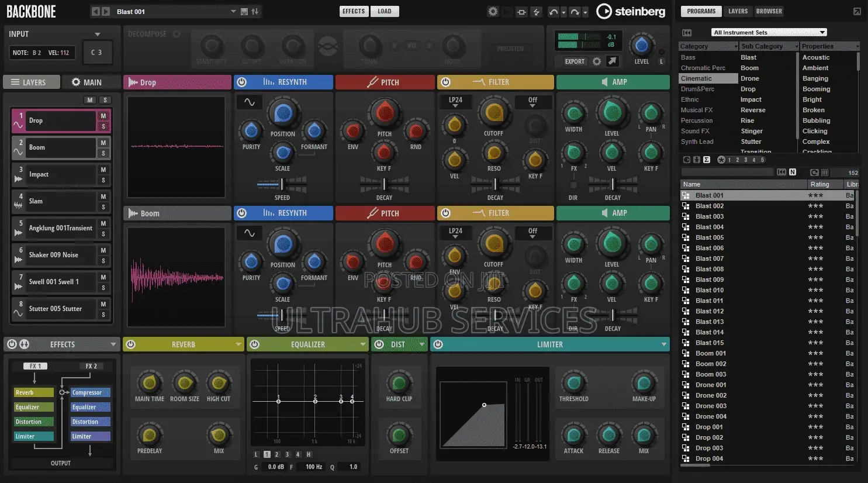Screen dimensions: 868x483
Task: Open plugin options with the top gear icon
Action: click(x=493, y=12)
